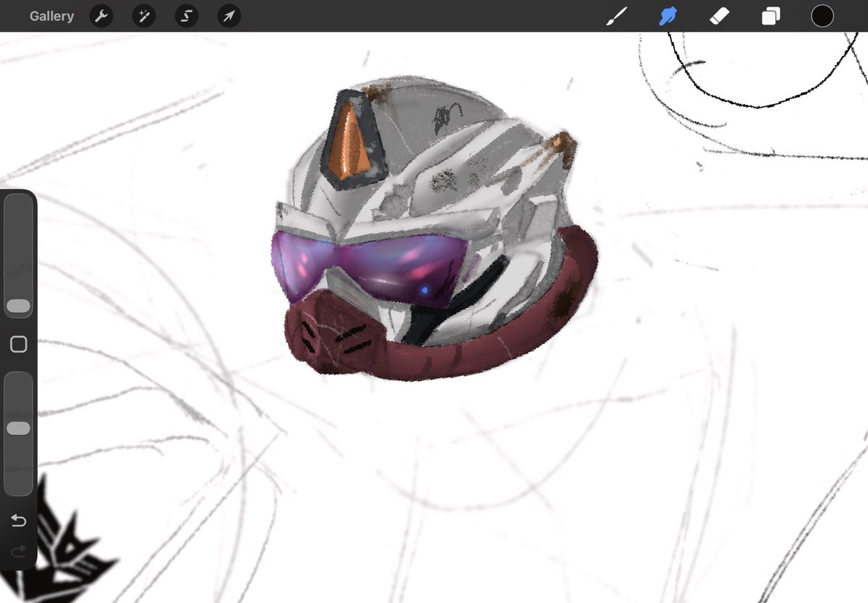Screen dimensions: 868x603
Task: Open the Adjustments magic wand menu
Action: point(144,16)
